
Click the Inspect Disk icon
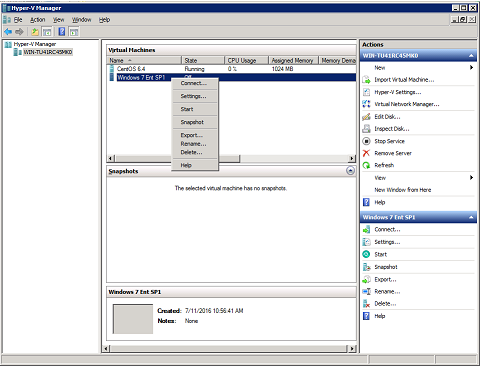[x=366, y=129]
